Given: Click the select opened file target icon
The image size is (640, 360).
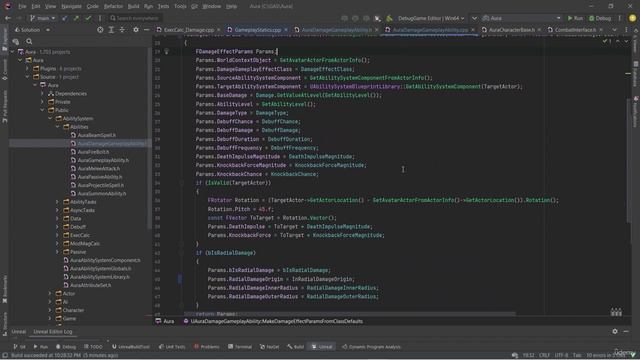Looking at the screenshot, I should tap(100, 30).
